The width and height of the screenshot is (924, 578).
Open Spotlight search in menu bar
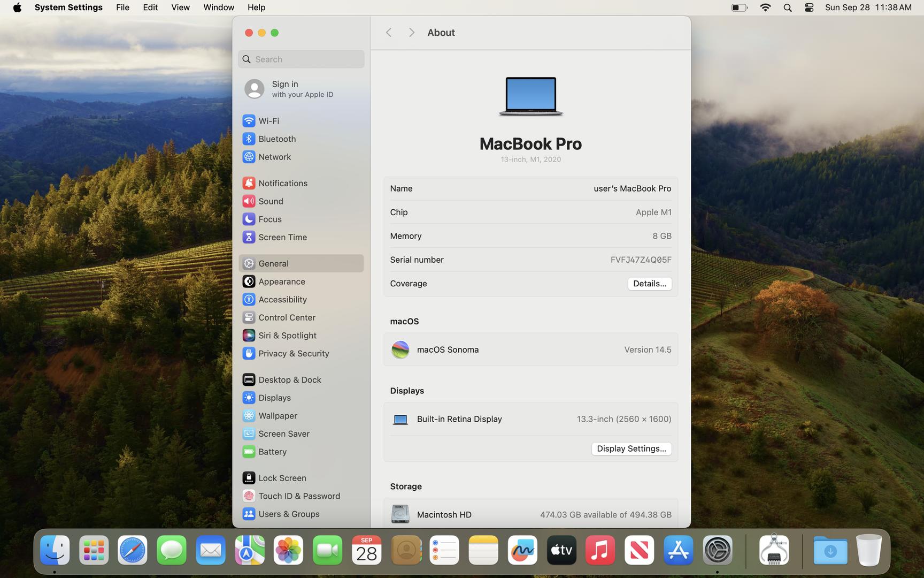787,7
